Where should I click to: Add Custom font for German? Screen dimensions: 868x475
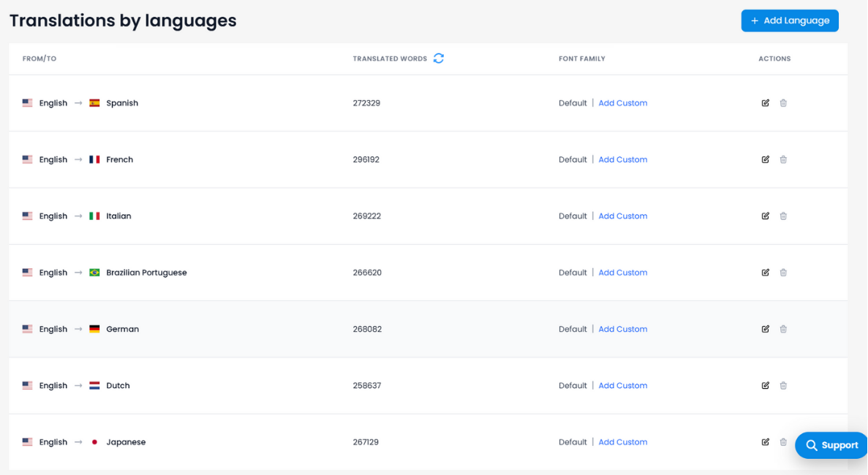pos(622,329)
